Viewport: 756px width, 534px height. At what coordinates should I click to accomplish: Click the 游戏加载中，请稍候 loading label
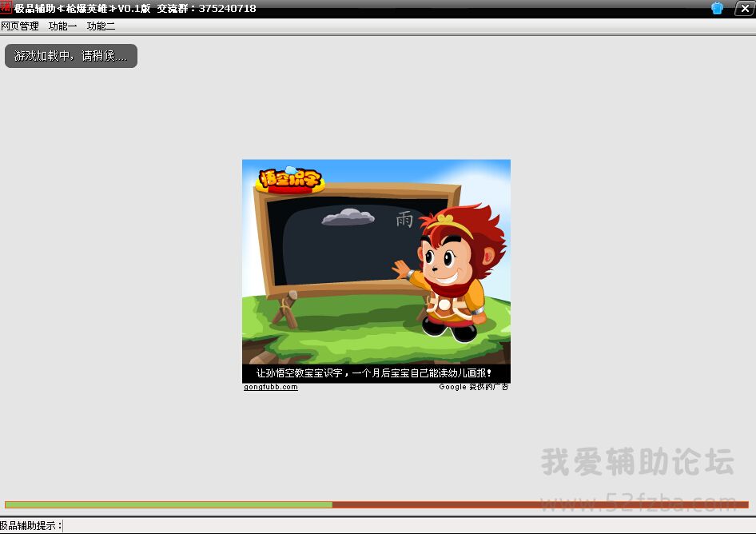(x=71, y=56)
